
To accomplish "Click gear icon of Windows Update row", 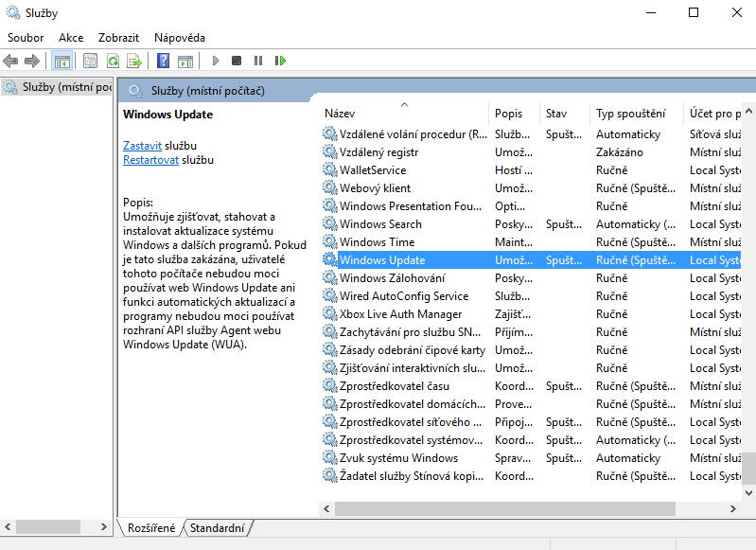I will pos(330,259).
